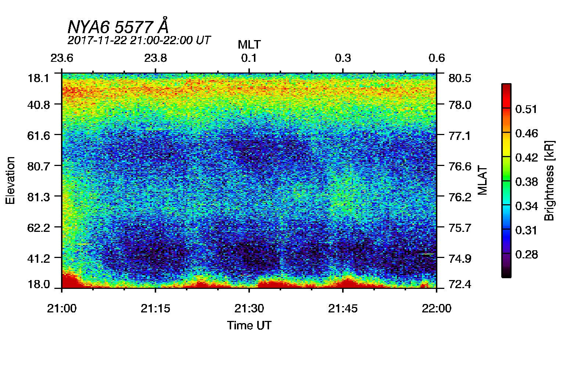The width and height of the screenshot is (588, 368).
Task: Click the time tick label "22:00"
Action: pyautogui.click(x=437, y=308)
